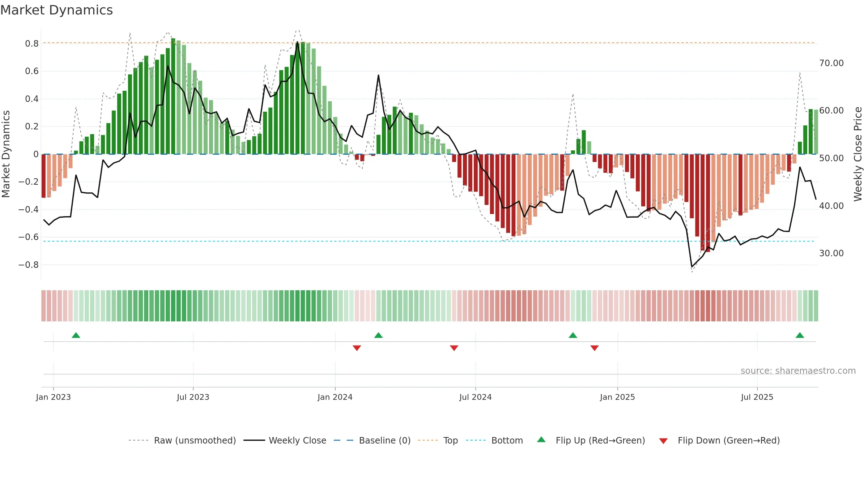The height and width of the screenshot is (488, 868).
Task: Click the source: sharemaestro.com text
Action: coord(798,371)
